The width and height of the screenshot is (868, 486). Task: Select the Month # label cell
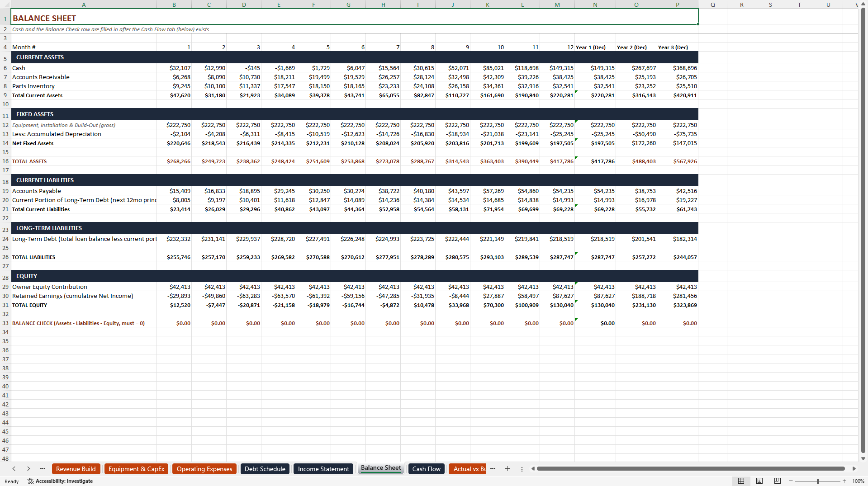click(x=84, y=47)
